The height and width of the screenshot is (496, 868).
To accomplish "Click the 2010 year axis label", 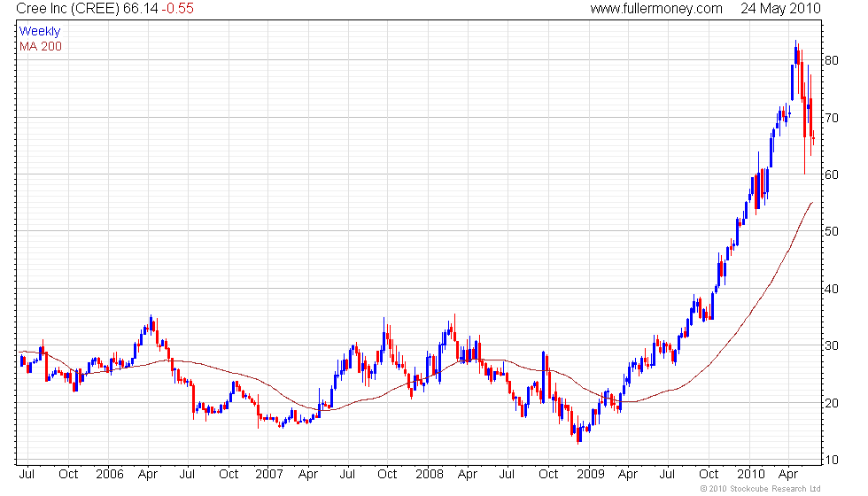I will coord(751,475).
